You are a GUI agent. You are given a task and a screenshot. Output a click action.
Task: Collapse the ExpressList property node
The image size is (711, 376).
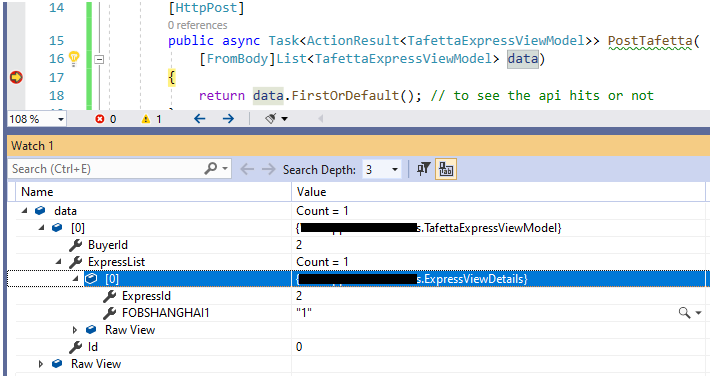(58, 262)
